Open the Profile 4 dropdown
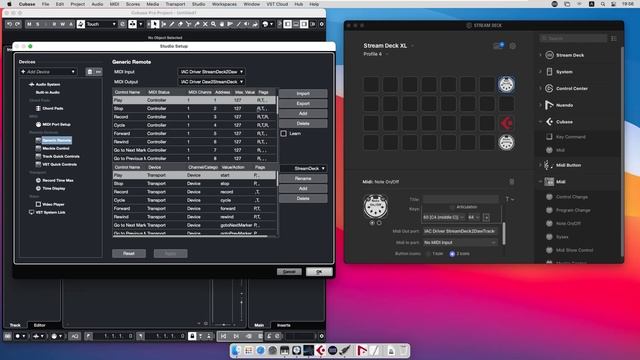 tap(375, 54)
